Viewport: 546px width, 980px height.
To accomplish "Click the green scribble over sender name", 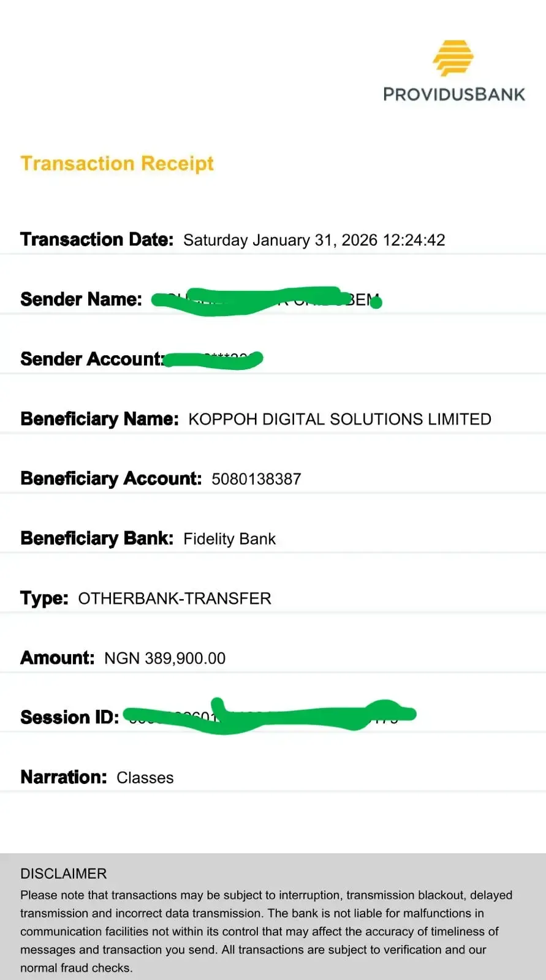I will (267, 300).
